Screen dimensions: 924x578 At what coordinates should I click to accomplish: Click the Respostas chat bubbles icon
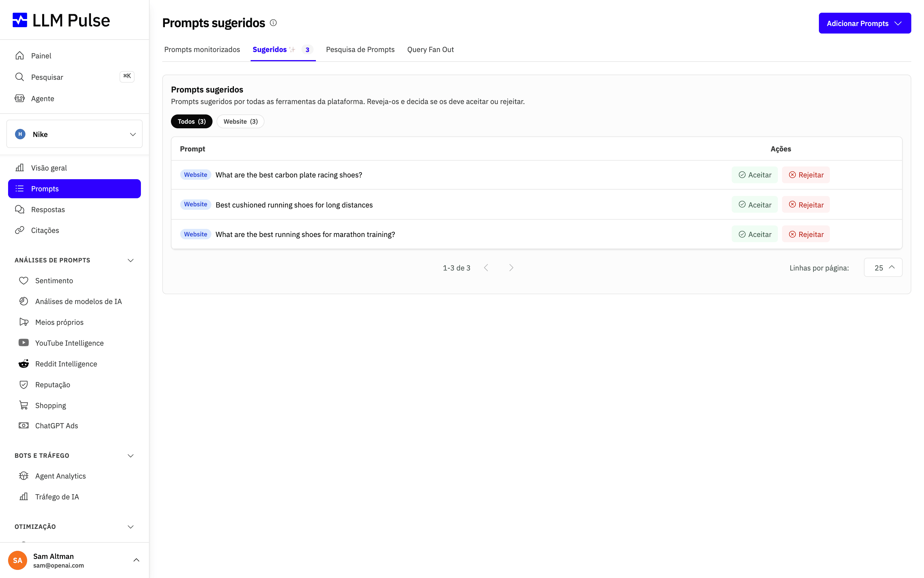pyautogui.click(x=19, y=210)
